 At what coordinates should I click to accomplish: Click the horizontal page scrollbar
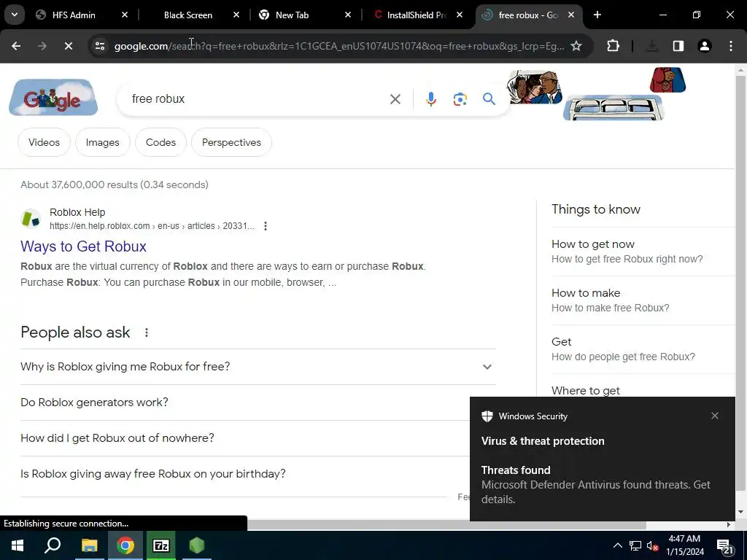pos(446,525)
